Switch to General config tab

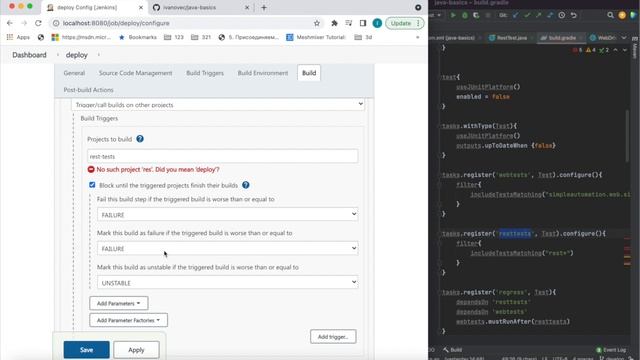[74, 73]
